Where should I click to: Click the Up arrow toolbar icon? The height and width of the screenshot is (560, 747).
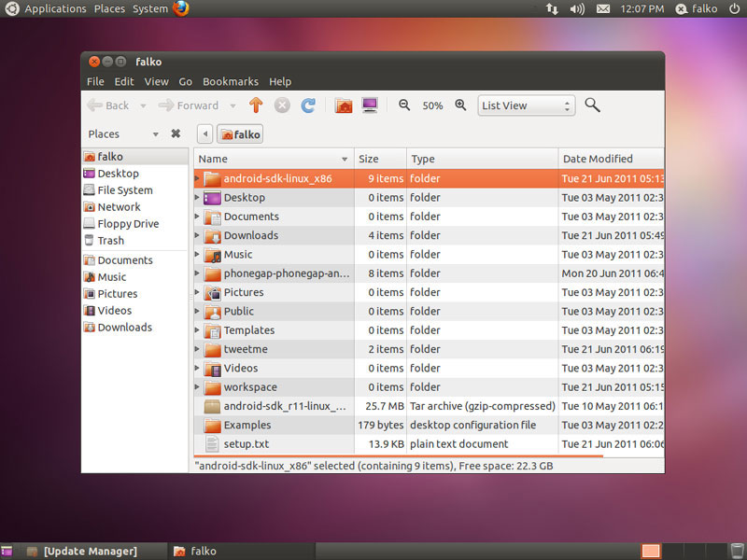tap(256, 105)
